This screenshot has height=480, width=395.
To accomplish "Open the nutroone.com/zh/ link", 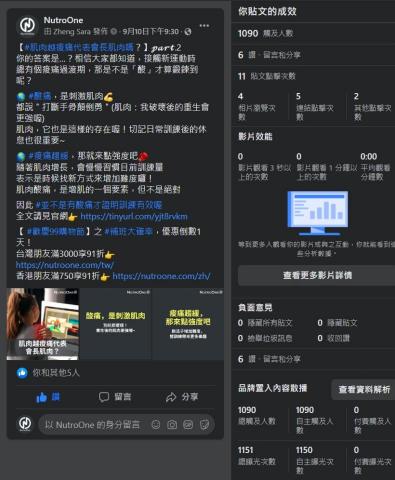I will 161,276.
